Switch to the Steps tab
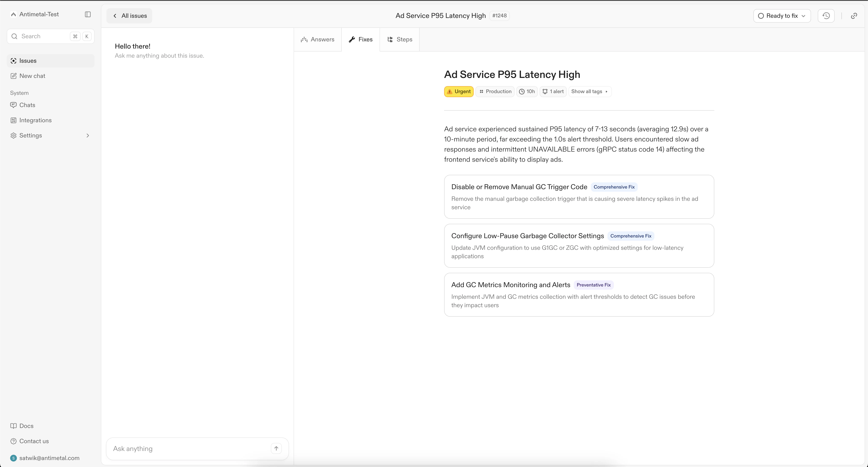 coord(400,39)
